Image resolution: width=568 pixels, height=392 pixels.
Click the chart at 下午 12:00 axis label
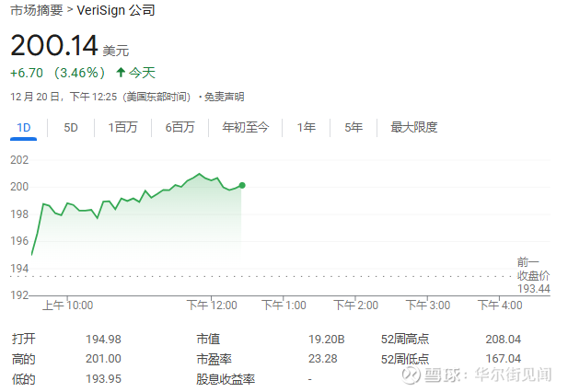pos(212,305)
